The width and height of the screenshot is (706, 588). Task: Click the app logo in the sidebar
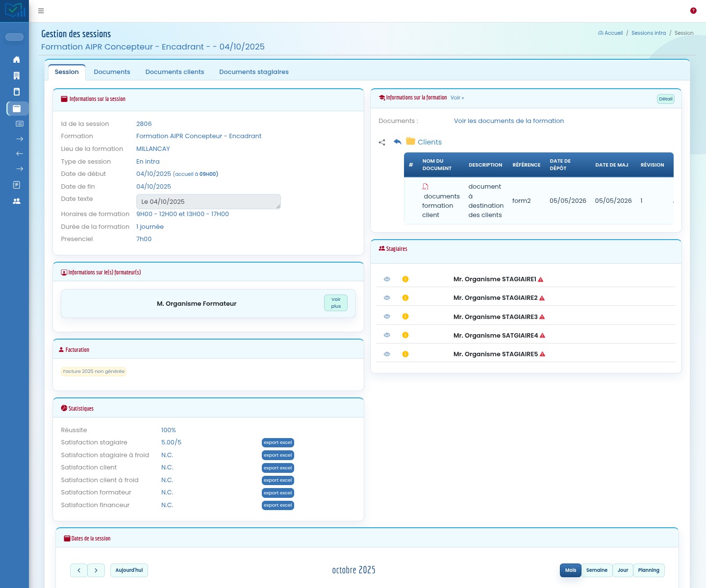[x=15, y=10]
